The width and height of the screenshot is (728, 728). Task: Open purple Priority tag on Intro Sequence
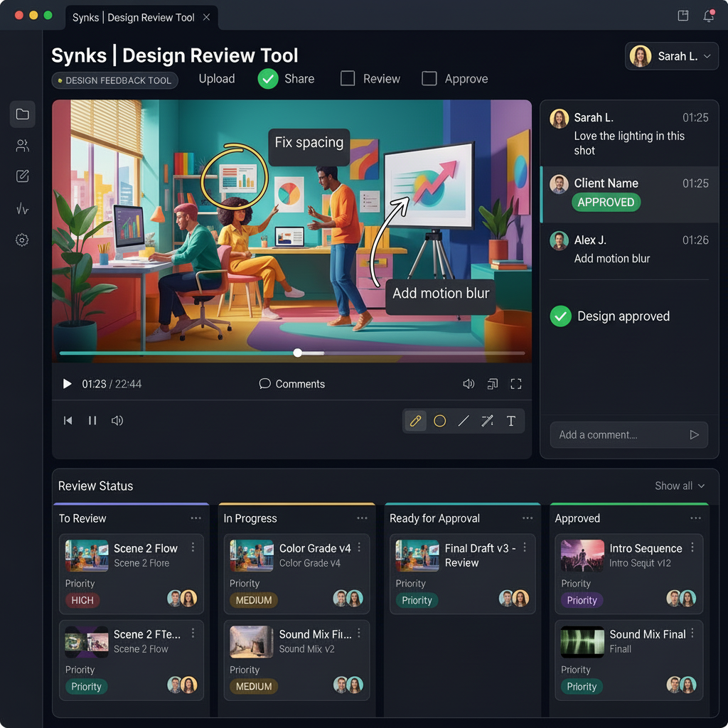[582, 600]
